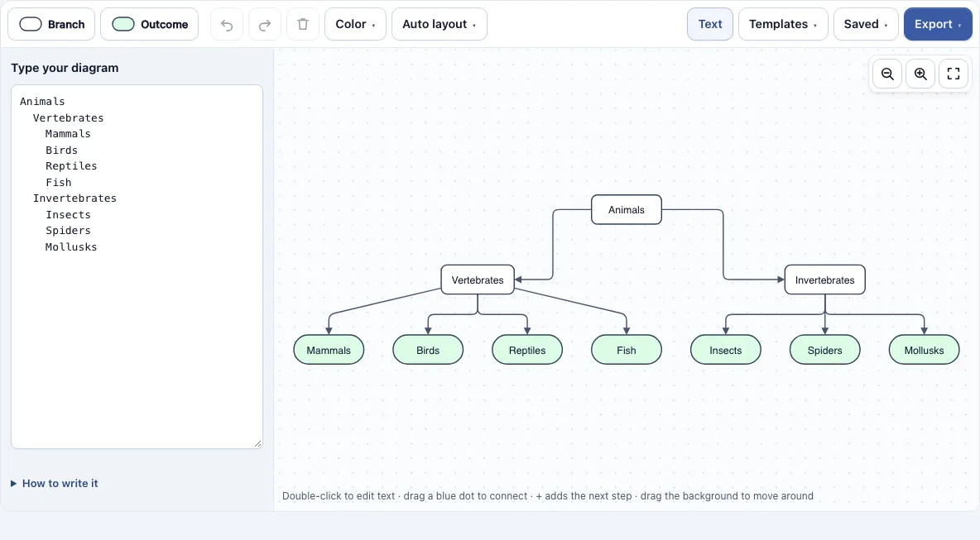Add an Outcome node

pos(149,24)
